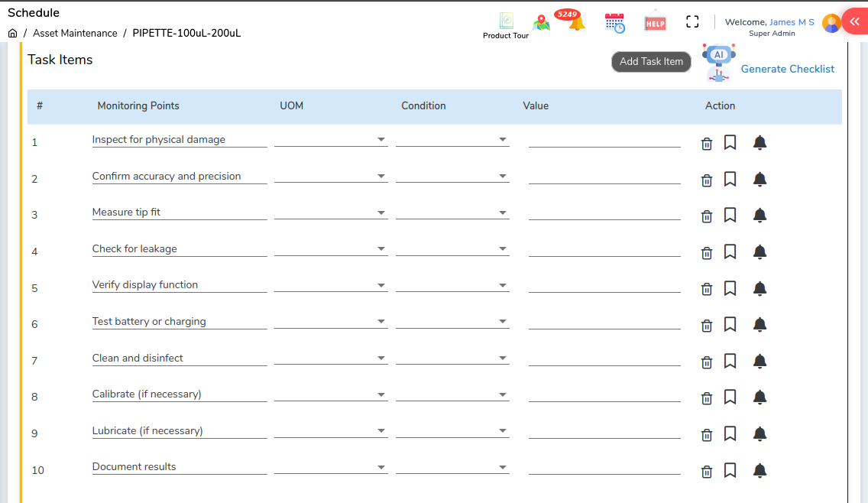Enter fullscreen mode using the fullscreen icon

click(692, 22)
